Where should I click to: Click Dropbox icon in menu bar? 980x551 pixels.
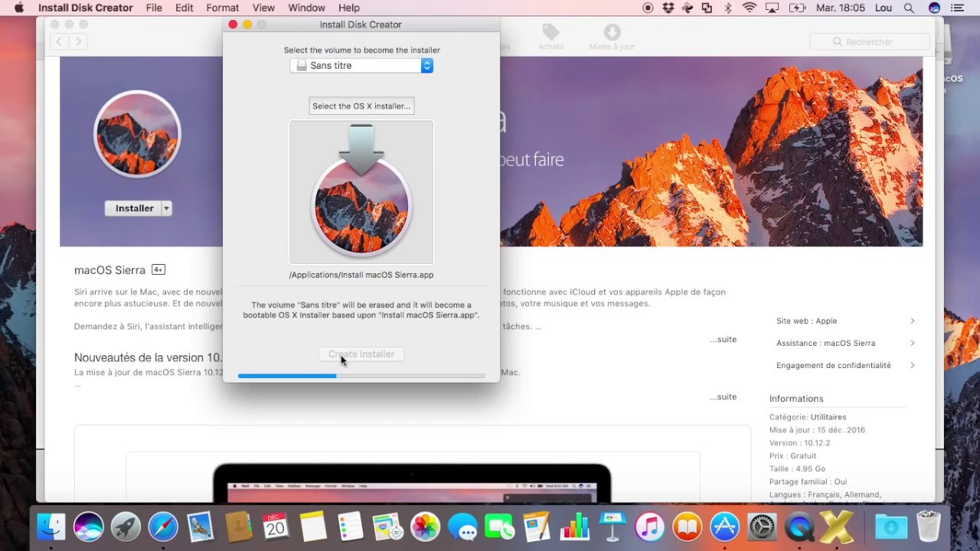pos(668,8)
